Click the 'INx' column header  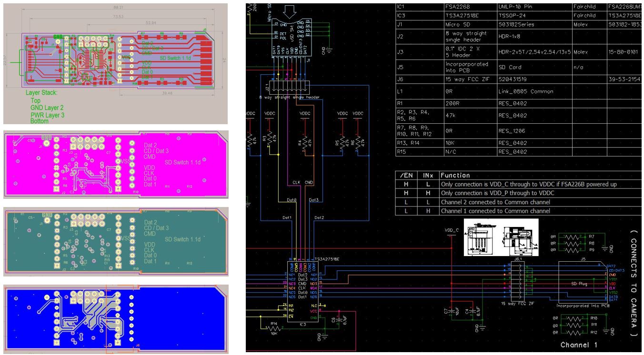428,175
